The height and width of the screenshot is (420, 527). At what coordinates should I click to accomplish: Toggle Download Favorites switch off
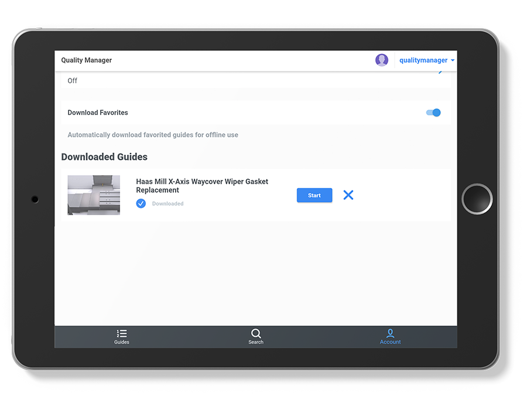[433, 112]
